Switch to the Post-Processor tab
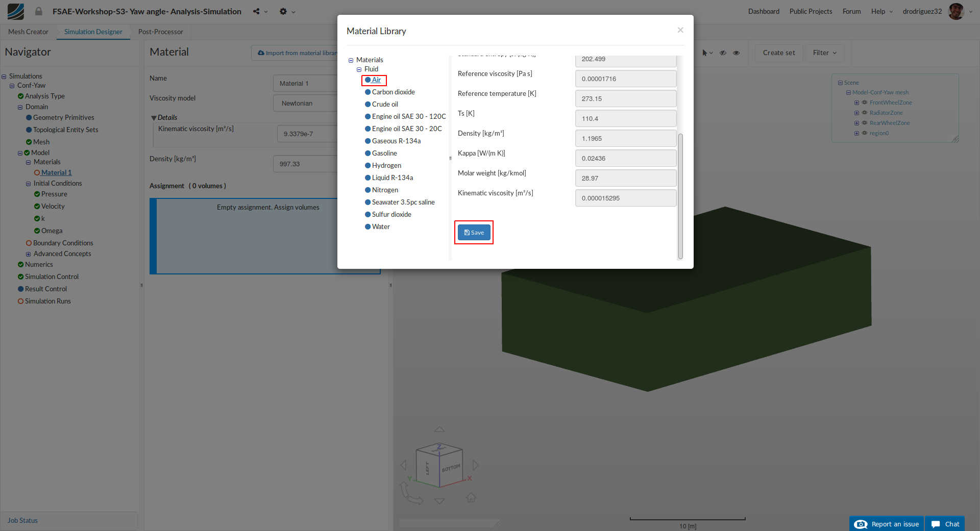Image resolution: width=980 pixels, height=531 pixels. (x=160, y=32)
